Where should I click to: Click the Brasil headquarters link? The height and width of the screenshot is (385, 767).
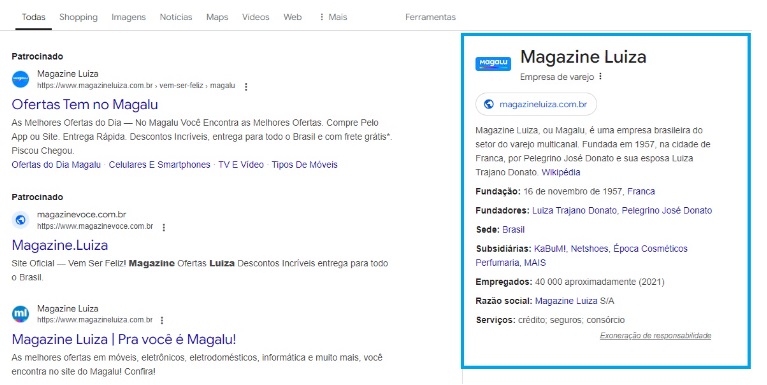513,229
